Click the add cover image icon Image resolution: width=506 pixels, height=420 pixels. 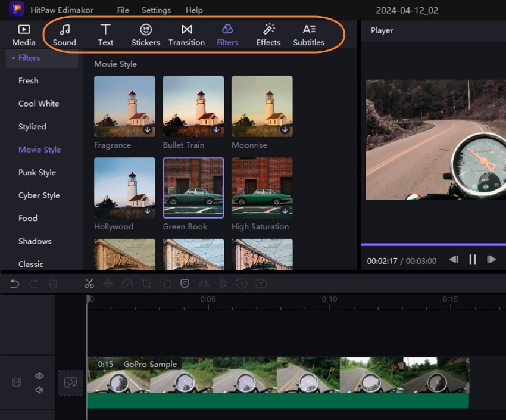pyautogui.click(x=70, y=382)
